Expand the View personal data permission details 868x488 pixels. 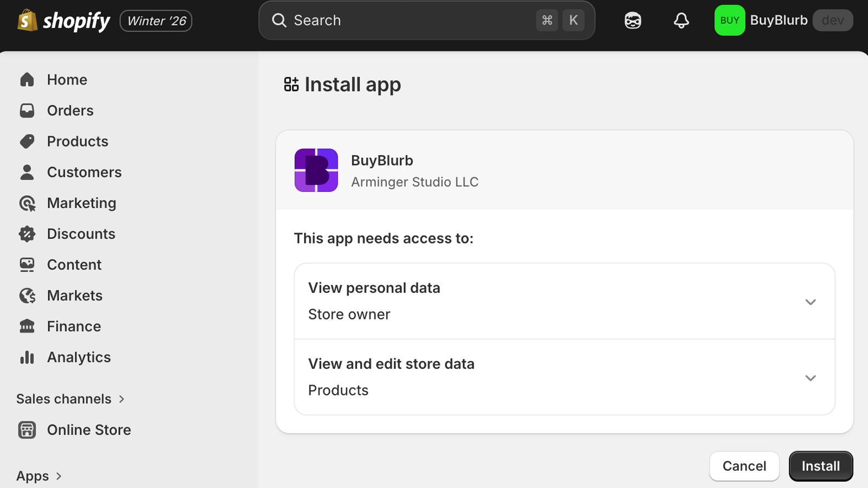pos(810,302)
